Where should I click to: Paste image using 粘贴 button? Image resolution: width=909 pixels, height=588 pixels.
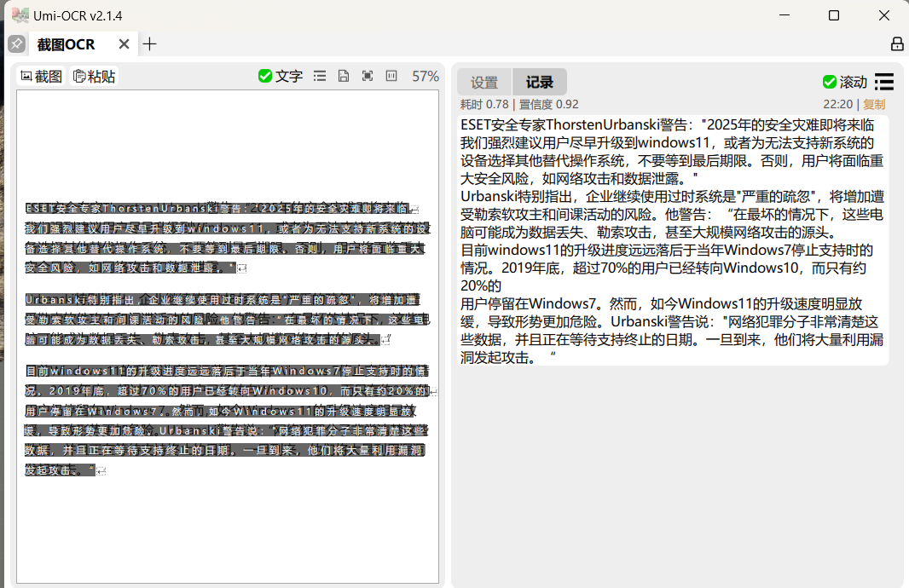pos(94,76)
